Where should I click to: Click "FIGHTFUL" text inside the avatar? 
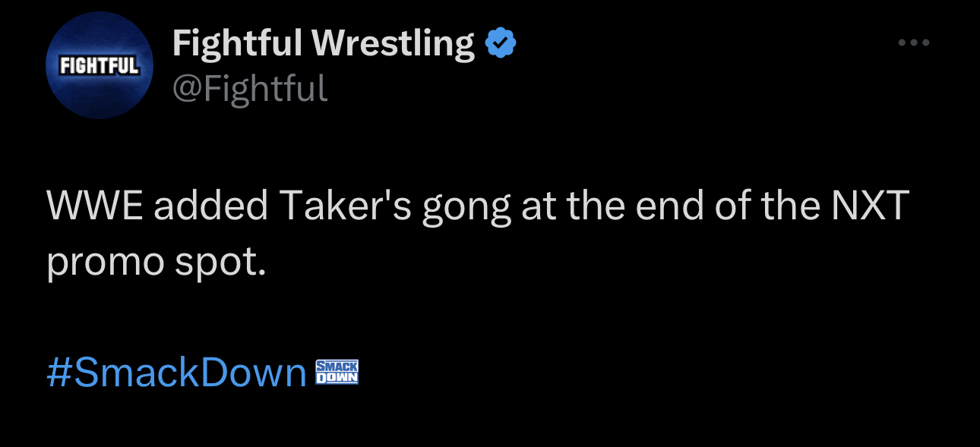tap(100, 66)
